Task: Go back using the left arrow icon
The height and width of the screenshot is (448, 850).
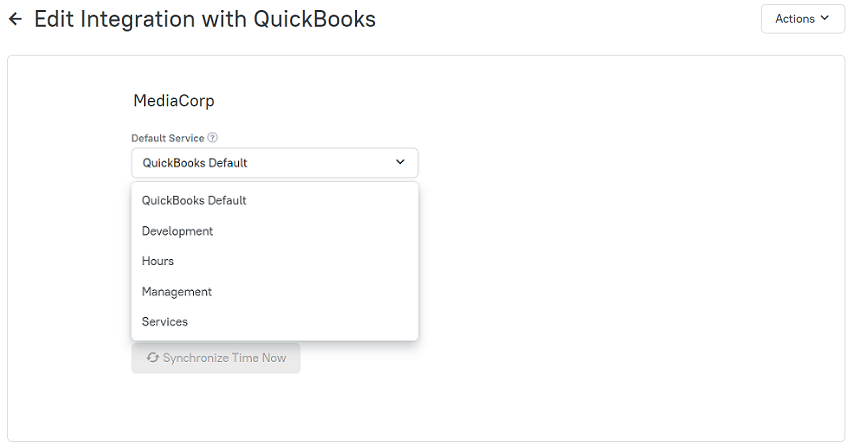Action: point(15,20)
